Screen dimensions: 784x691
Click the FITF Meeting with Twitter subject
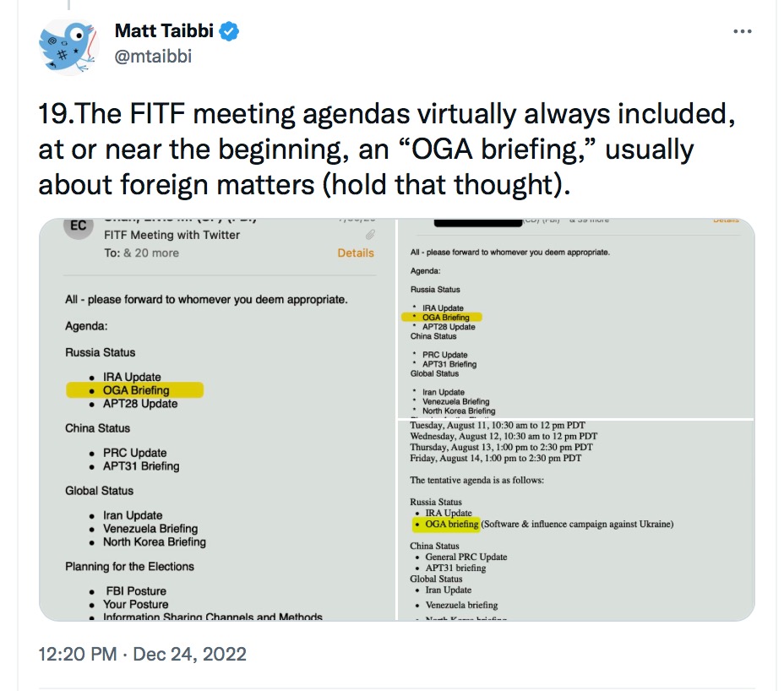(171, 235)
